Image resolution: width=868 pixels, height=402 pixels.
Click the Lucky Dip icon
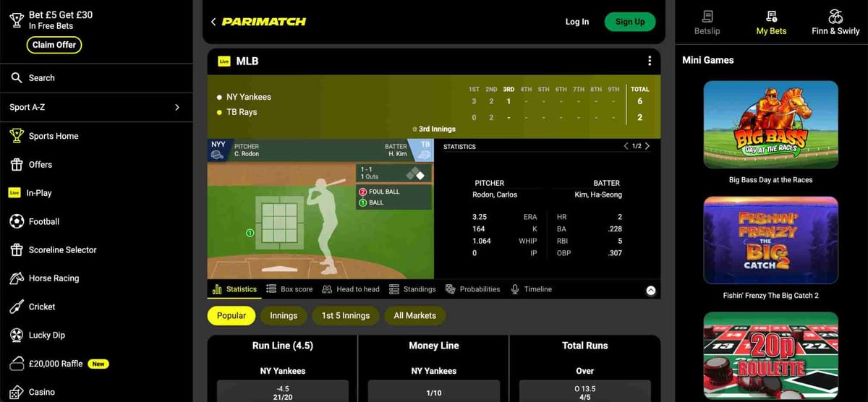(x=17, y=335)
